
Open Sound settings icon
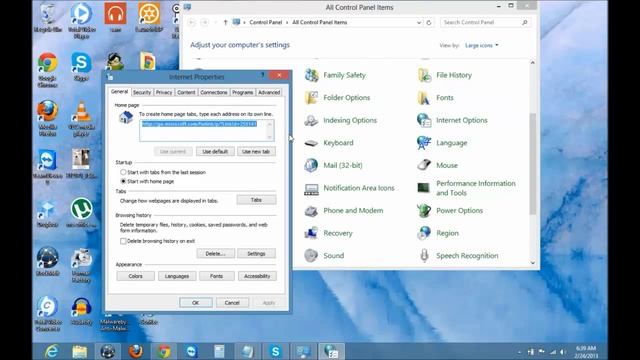point(312,256)
